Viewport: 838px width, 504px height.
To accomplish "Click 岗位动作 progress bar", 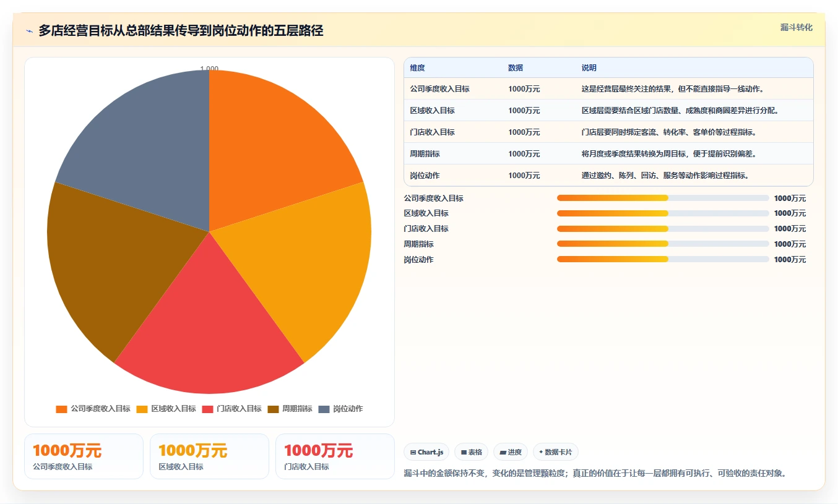I will click(663, 259).
